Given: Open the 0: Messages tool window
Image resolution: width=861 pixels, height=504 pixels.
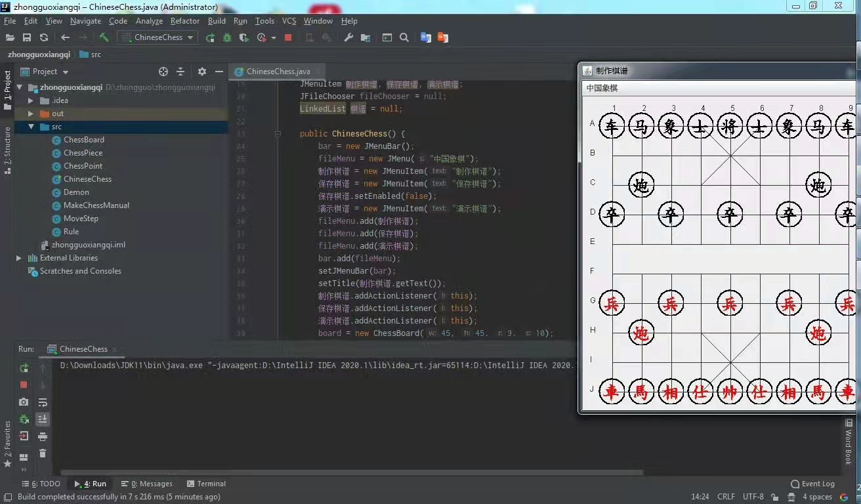Looking at the screenshot, I should 146,484.
